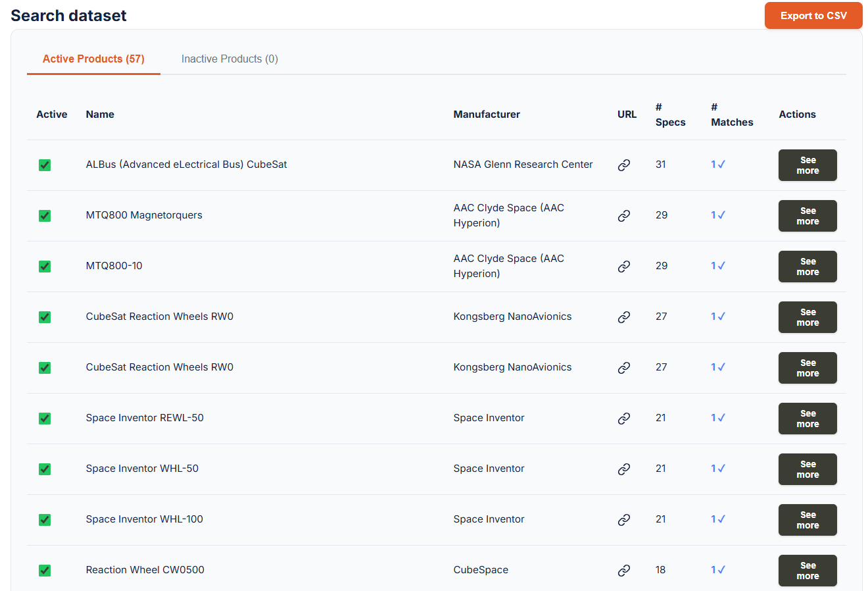This screenshot has height=591, width=868.
Task: Select the name Reaction Wheel CW0500
Action: point(145,570)
